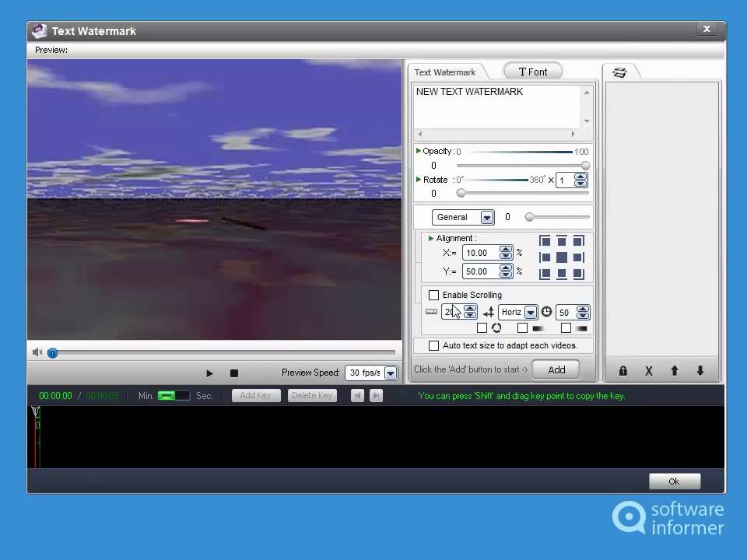This screenshot has height=560, width=747.
Task: Click the lock icon in watermark list panel
Action: pos(622,370)
